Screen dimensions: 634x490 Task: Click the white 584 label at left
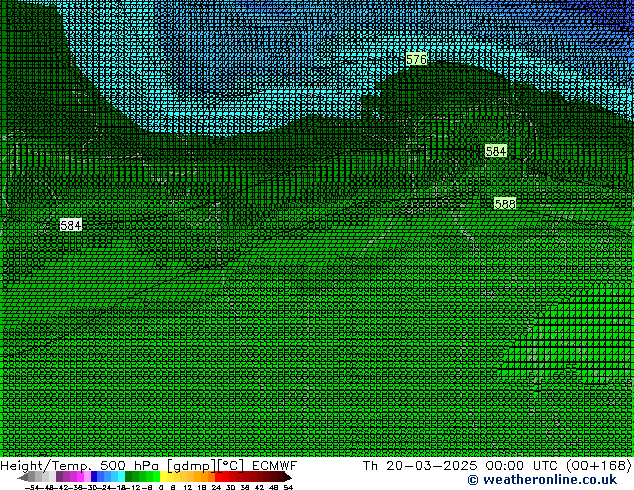(x=71, y=225)
